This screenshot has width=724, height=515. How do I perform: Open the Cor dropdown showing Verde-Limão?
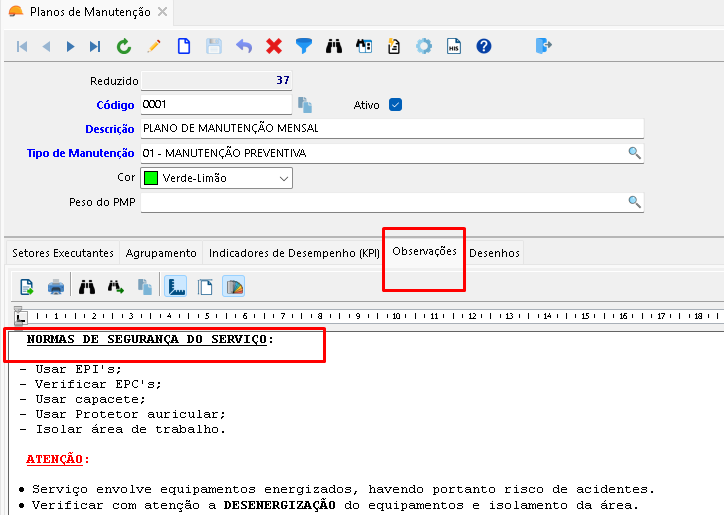pos(216,178)
